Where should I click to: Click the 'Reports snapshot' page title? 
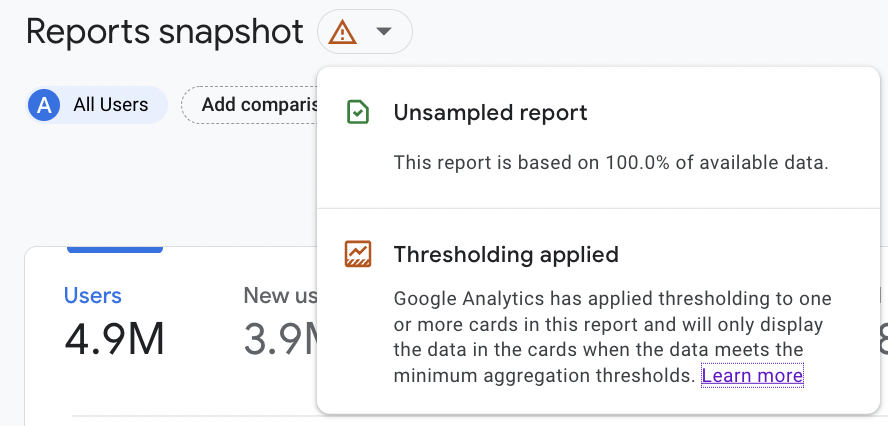tap(165, 32)
